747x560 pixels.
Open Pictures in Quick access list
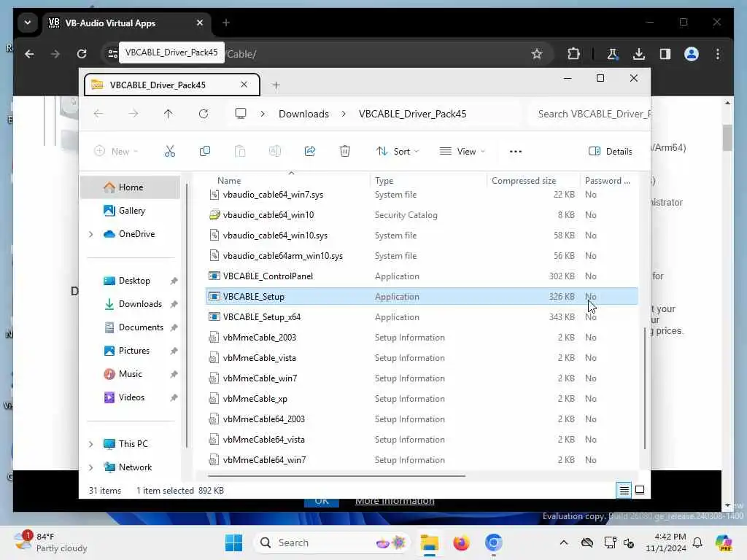click(x=134, y=351)
